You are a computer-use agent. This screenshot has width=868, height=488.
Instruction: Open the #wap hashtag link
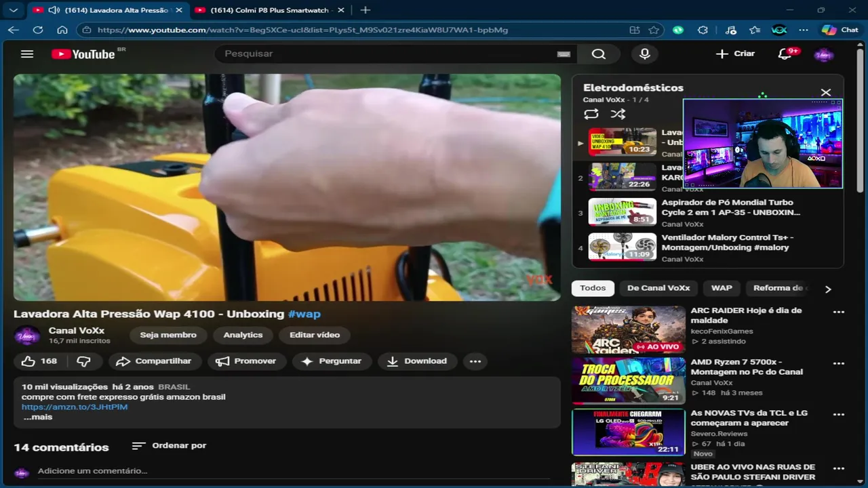(304, 314)
